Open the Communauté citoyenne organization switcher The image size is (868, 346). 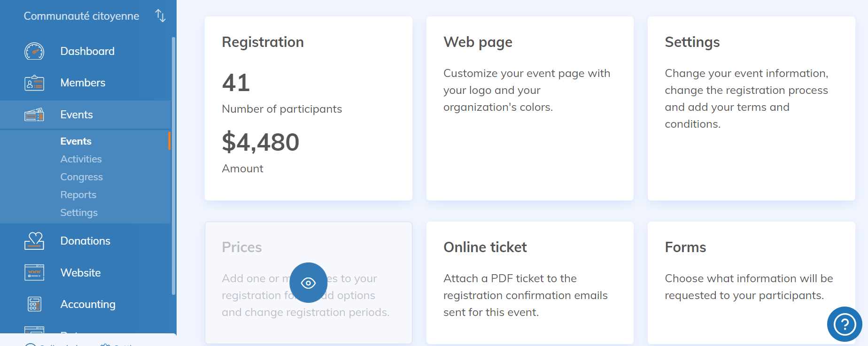coord(81,16)
